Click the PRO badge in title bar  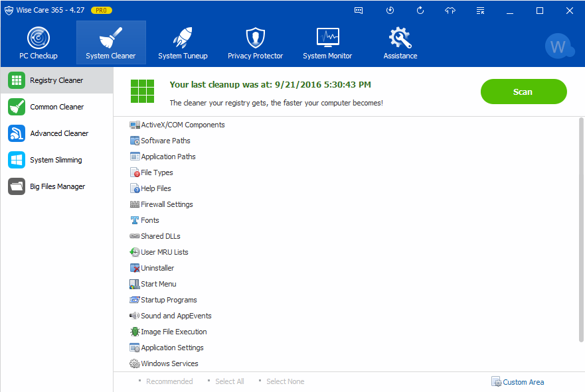(102, 11)
